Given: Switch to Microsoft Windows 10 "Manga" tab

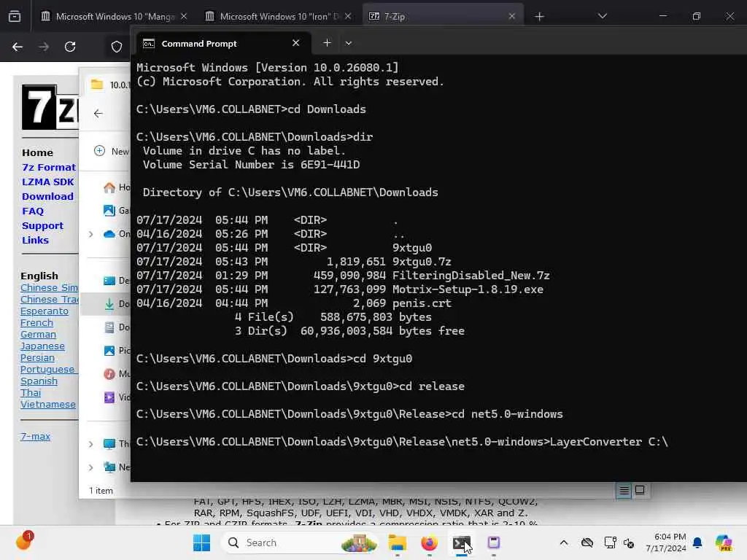Looking at the screenshot, I should pos(115,17).
